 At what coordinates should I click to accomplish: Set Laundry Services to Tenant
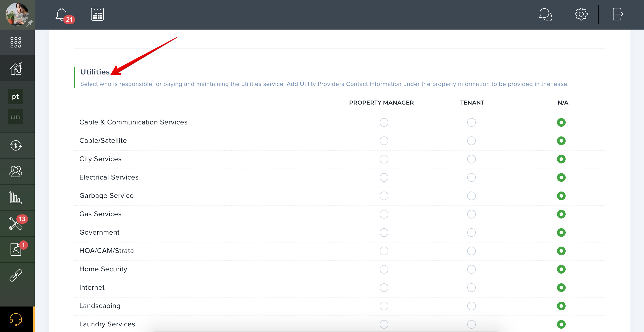[471, 324]
